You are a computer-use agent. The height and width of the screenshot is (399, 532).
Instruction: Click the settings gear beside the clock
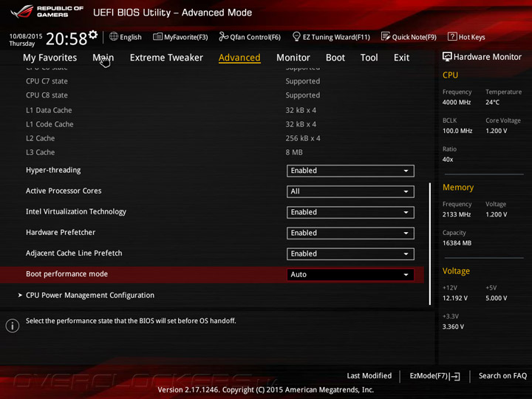coord(93,34)
